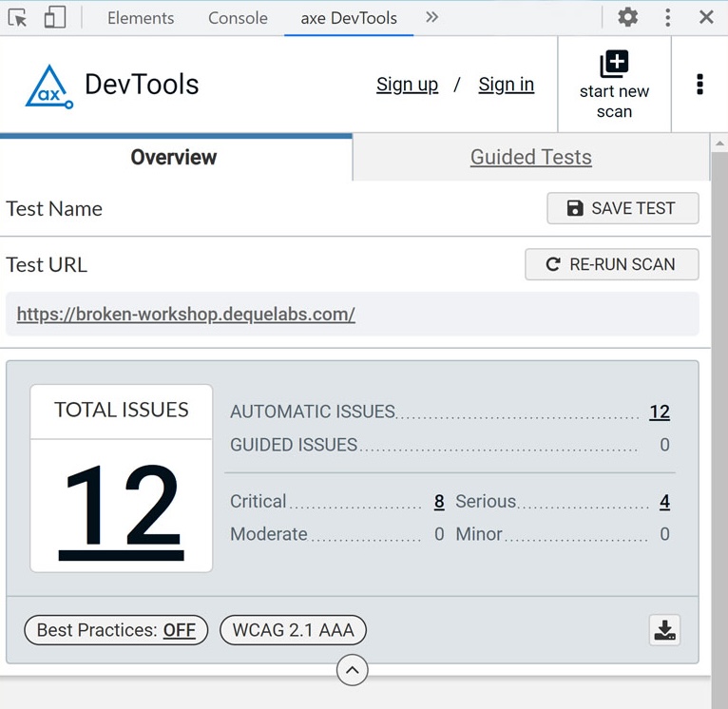Image resolution: width=728 pixels, height=709 pixels.
Task: Follow the Sign in link
Action: tap(506, 85)
